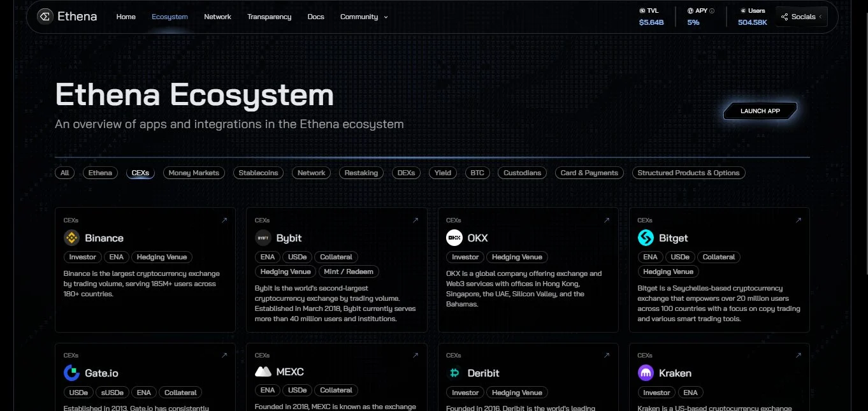Open MEXC card external link arrow
868x411 pixels.
pos(416,356)
